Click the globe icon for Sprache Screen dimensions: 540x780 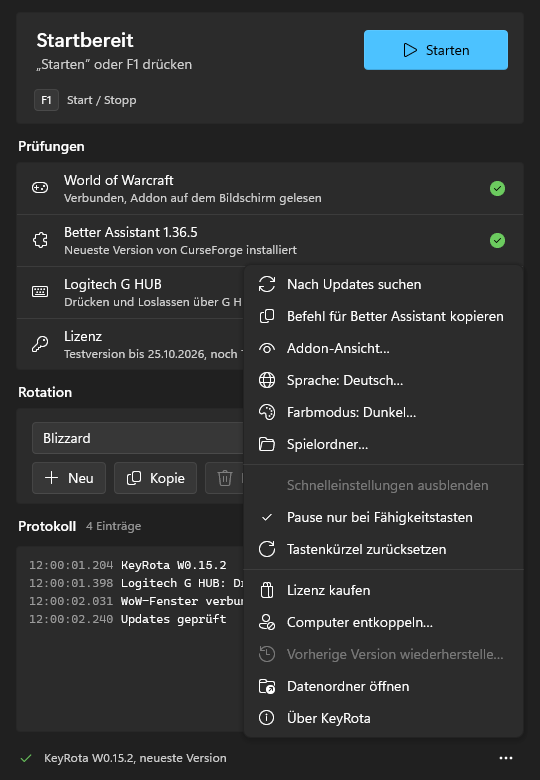tap(267, 381)
